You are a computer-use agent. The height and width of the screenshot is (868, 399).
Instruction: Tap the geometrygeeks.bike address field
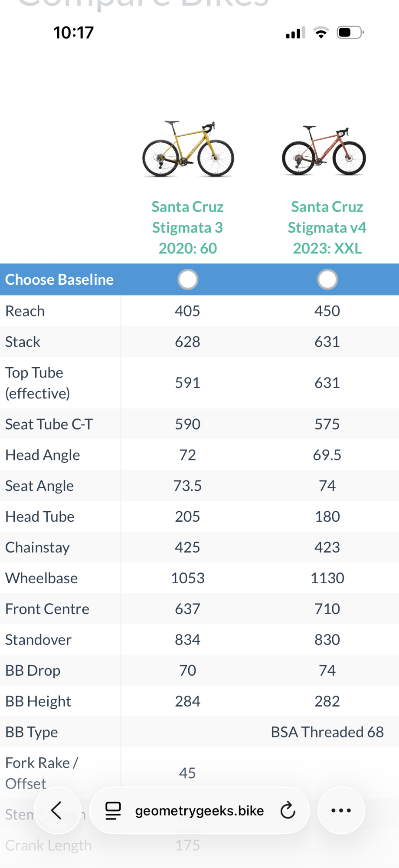click(199, 810)
